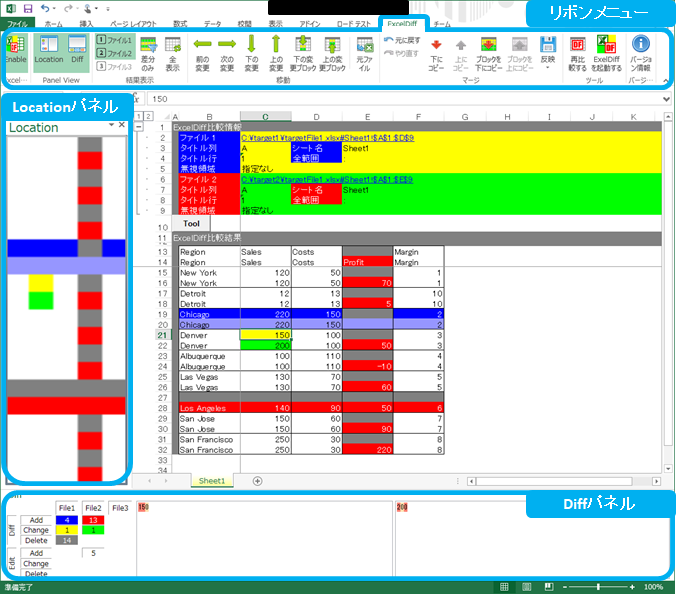Toggle the Location panel view
The image size is (676, 594).
(x=49, y=53)
